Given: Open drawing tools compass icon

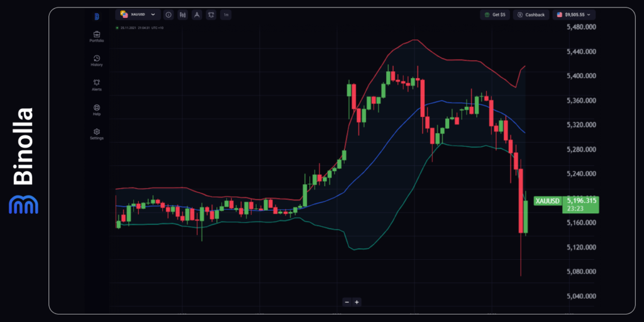Looking at the screenshot, I should tap(196, 14).
